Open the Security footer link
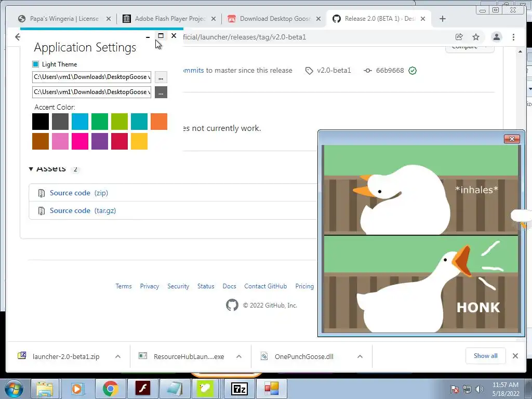Viewport: 532px width, 399px height. (x=178, y=286)
